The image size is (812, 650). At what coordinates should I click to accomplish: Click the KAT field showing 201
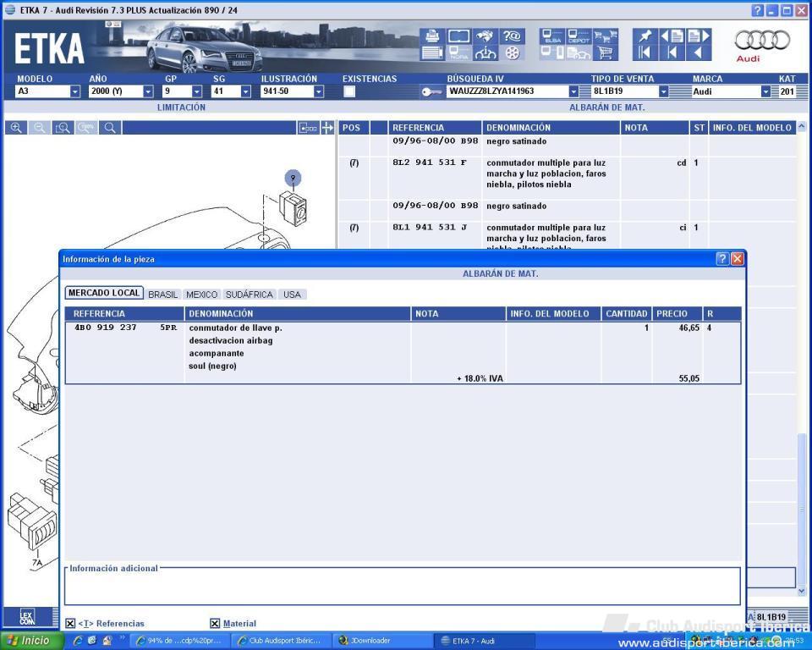pos(787,91)
